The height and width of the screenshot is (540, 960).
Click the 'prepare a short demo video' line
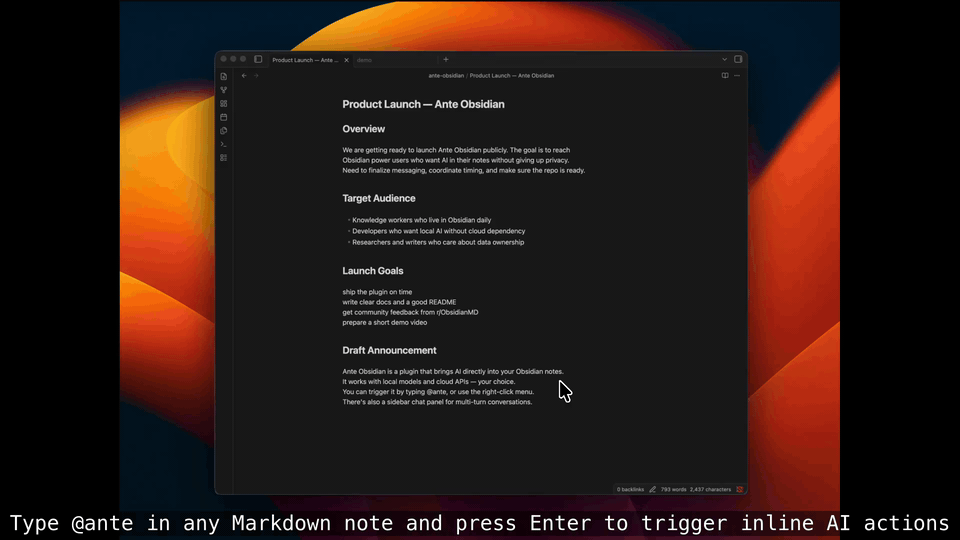click(x=384, y=322)
